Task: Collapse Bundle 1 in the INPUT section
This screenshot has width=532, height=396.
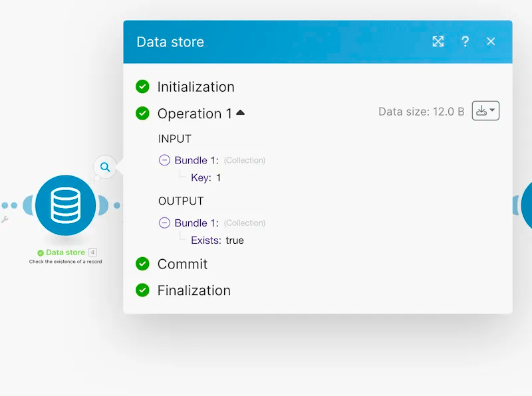Action: [164, 159]
